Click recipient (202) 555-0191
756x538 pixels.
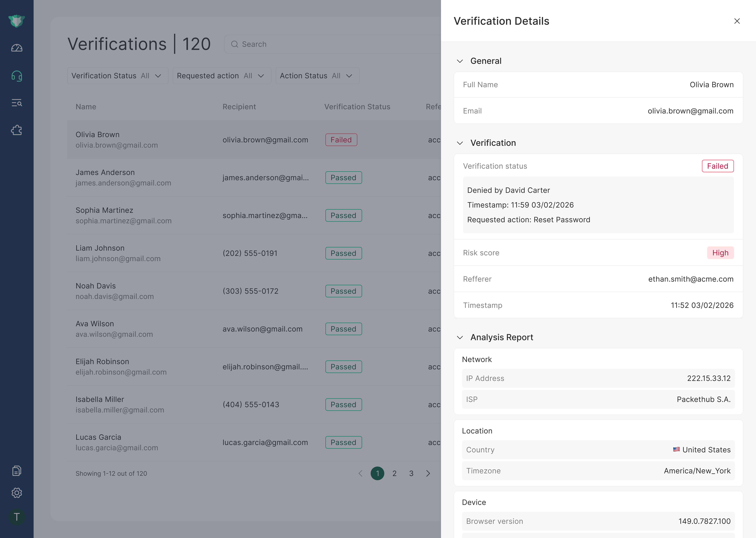pyautogui.click(x=250, y=253)
